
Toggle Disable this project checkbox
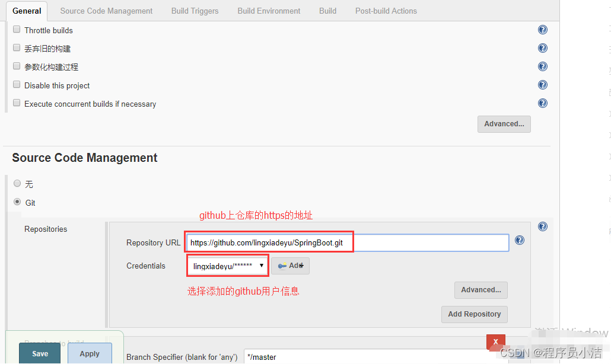coord(17,85)
